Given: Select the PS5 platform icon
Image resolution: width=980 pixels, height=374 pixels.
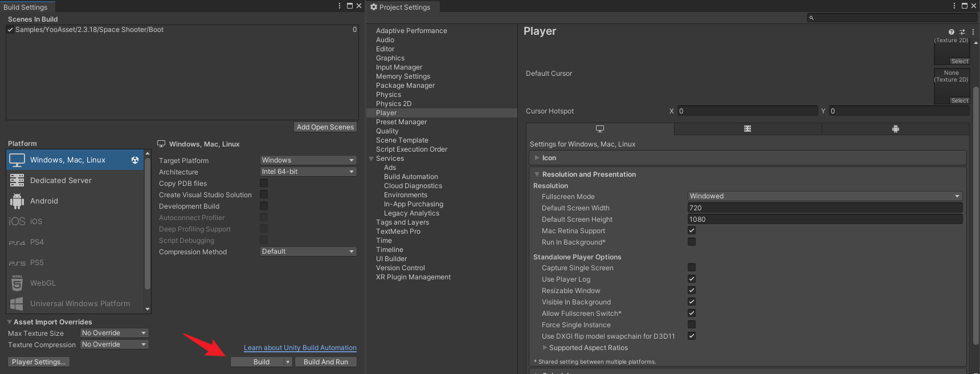Looking at the screenshot, I should pos(17,263).
